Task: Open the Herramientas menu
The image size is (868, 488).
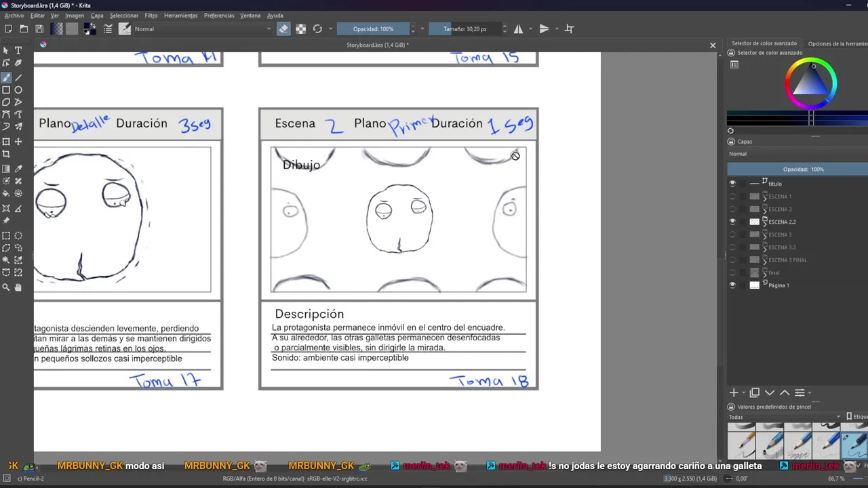Action: 181,16
